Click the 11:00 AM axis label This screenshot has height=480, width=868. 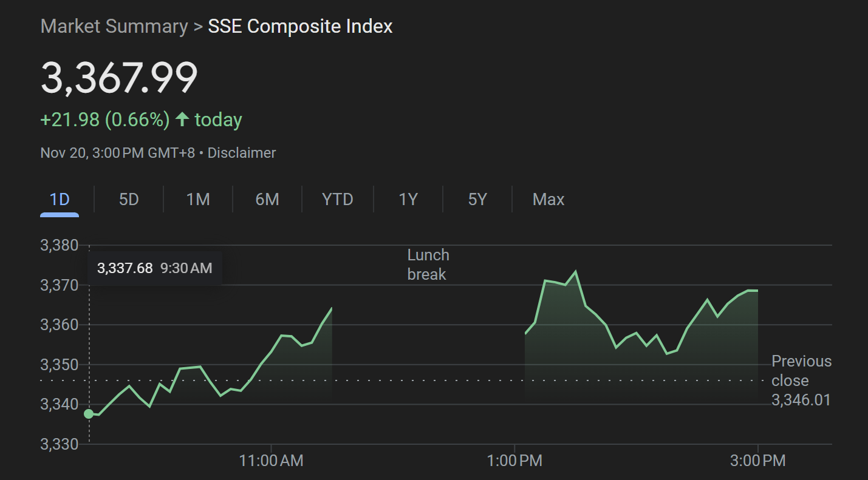click(x=272, y=461)
